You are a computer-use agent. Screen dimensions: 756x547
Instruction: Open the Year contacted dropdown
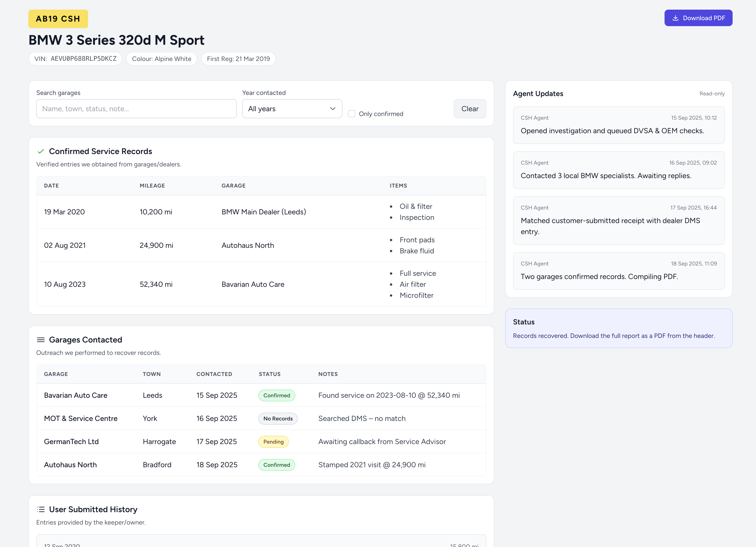point(287,109)
